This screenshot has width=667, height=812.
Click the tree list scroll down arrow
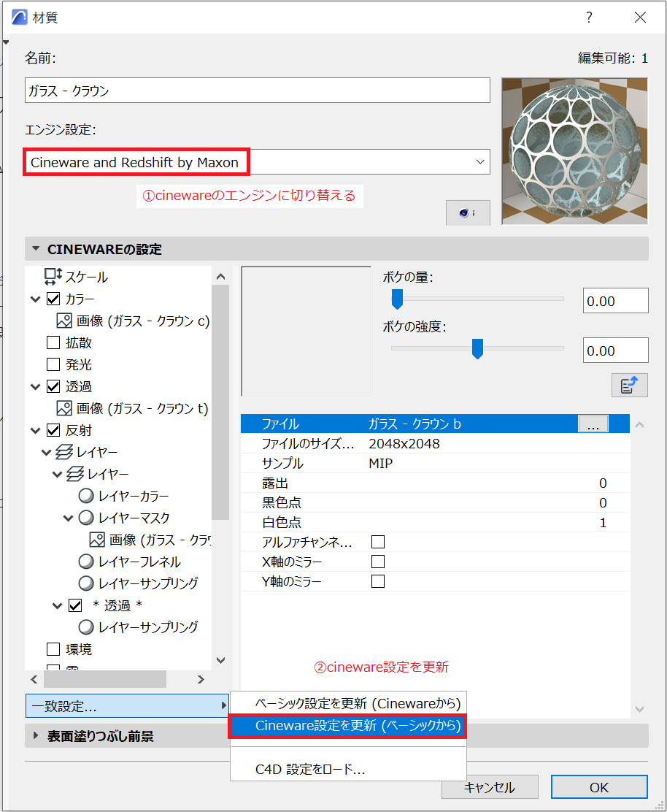[x=221, y=660]
